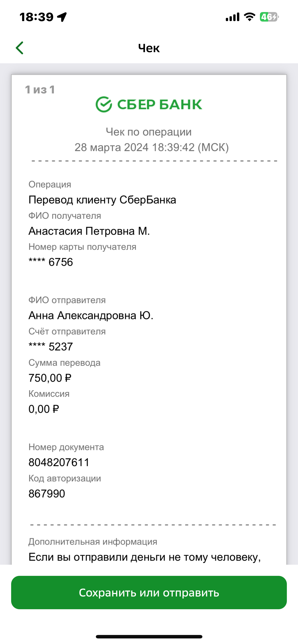Tap the cellular signal bars icon
This screenshot has height=644, width=298.
point(233,17)
